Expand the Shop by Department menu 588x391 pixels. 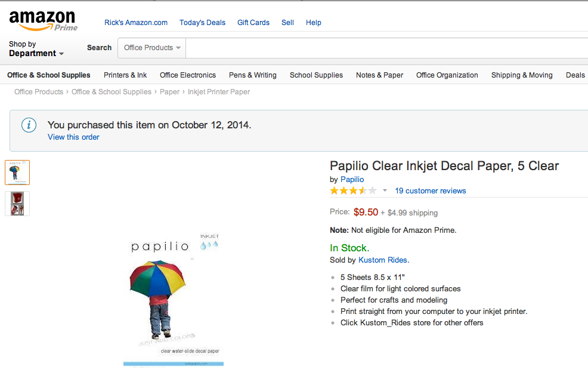(36, 49)
